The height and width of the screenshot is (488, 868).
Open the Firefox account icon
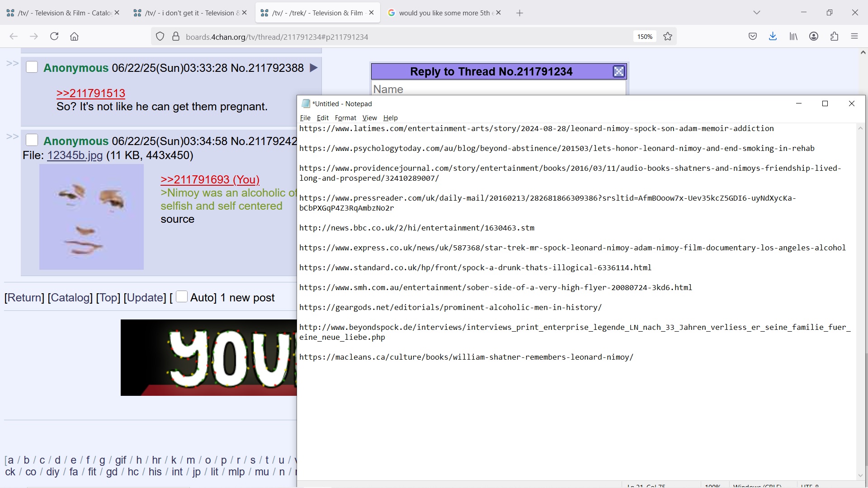click(x=814, y=37)
